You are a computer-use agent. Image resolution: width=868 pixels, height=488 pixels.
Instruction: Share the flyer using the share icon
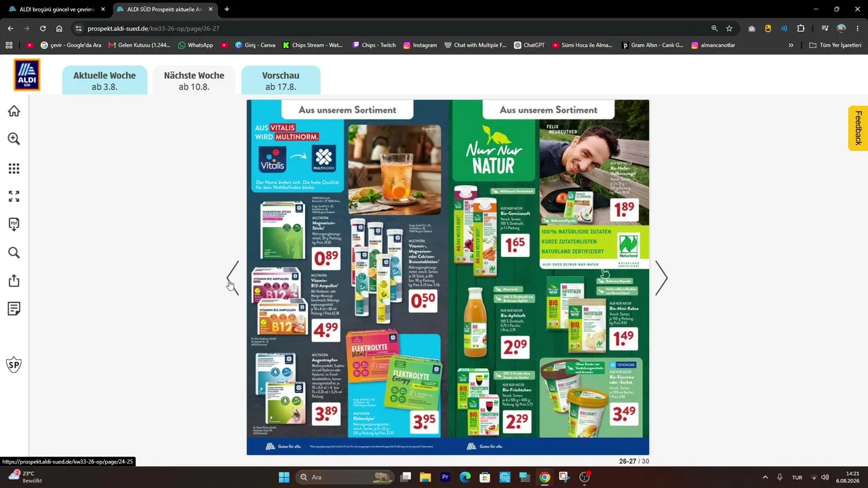tap(14, 281)
